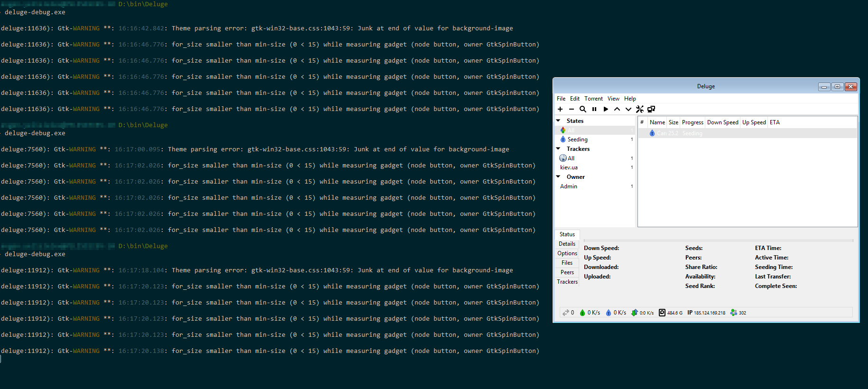
Task: Sort by the # column header
Action: coord(642,122)
